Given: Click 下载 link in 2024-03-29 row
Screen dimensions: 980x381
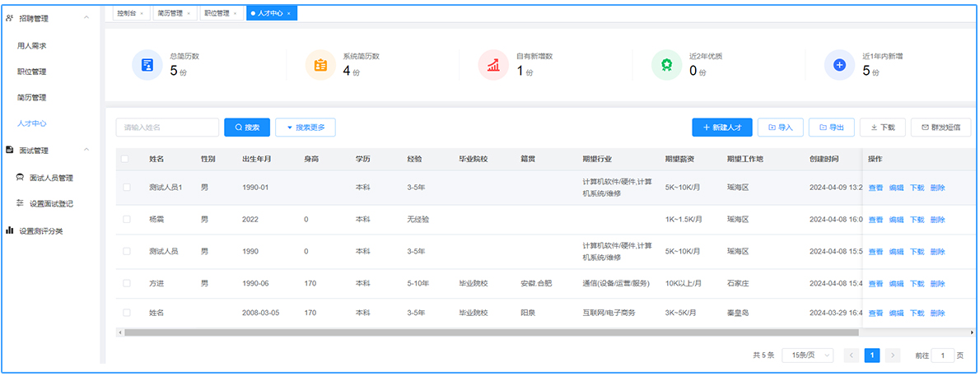Looking at the screenshot, I should (x=917, y=313).
